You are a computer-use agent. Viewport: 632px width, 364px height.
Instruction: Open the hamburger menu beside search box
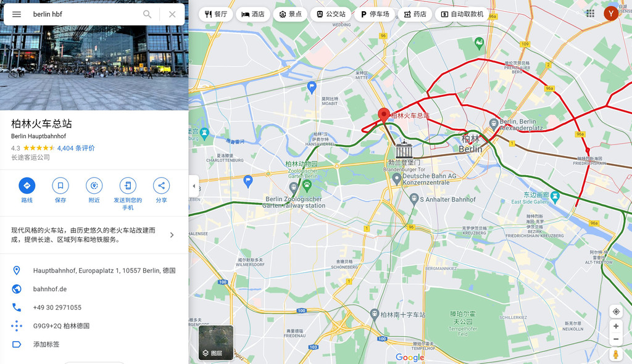point(17,14)
